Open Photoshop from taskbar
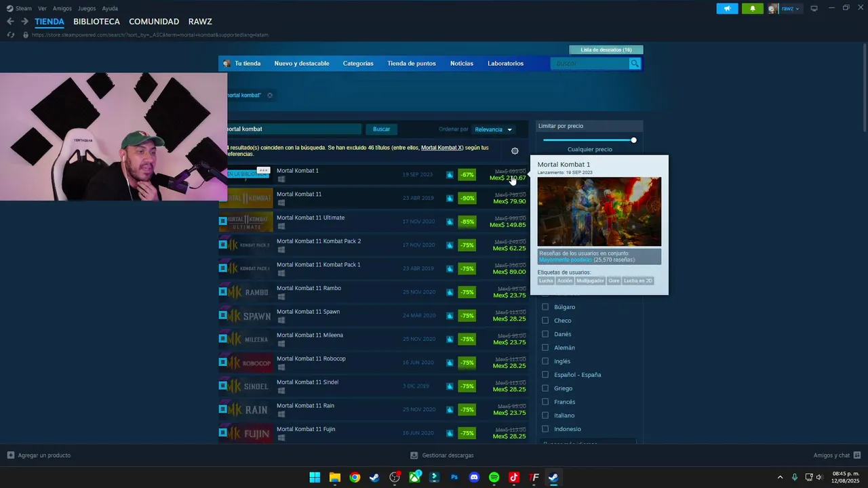 click(454, 477)
